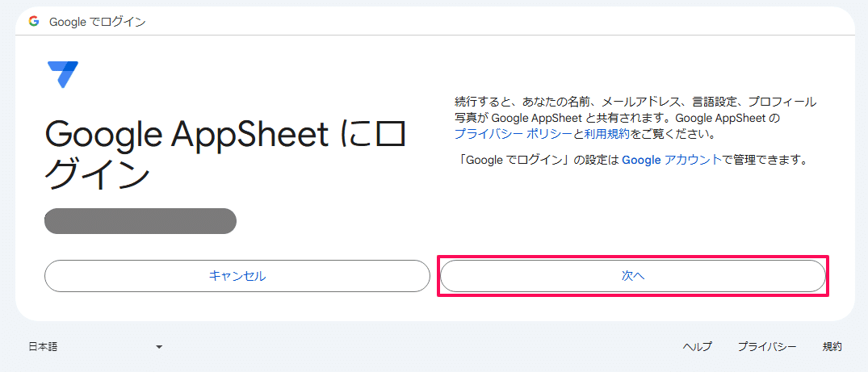Follow the Google アカウント link

point(672,160)
